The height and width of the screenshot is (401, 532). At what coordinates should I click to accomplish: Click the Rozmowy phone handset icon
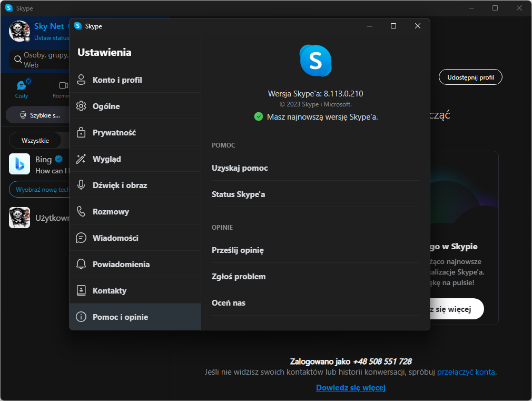81,211
